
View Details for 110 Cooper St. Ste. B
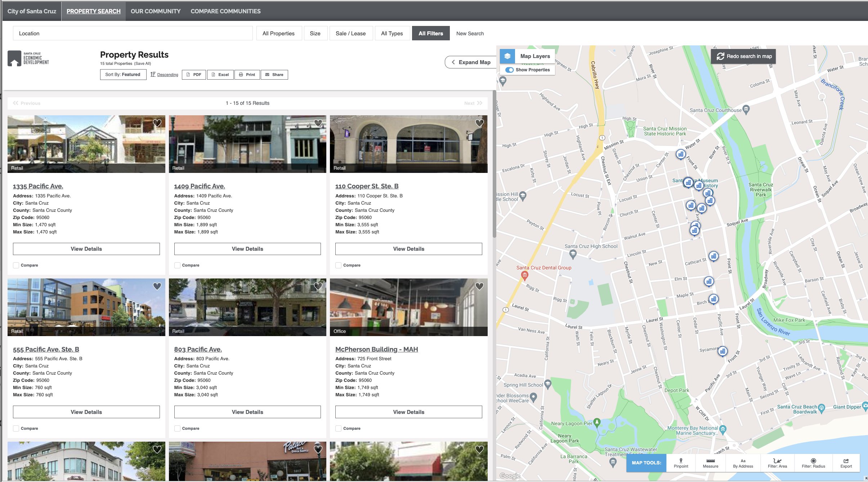[409, 249]
